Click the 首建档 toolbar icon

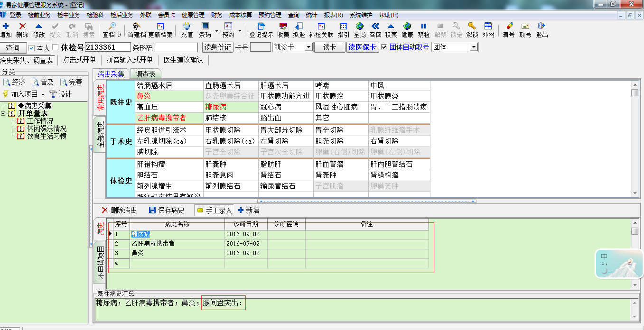[137, 26]
